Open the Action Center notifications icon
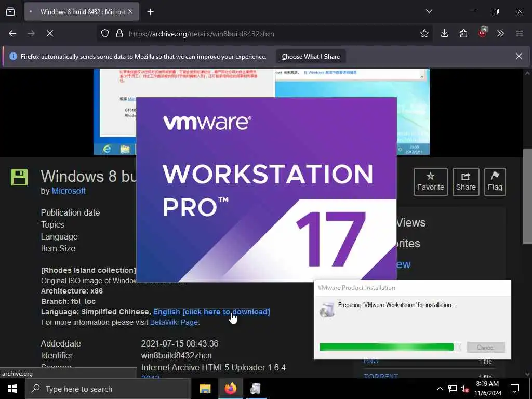This screenshot has height=399, width=532. (515, 389)
